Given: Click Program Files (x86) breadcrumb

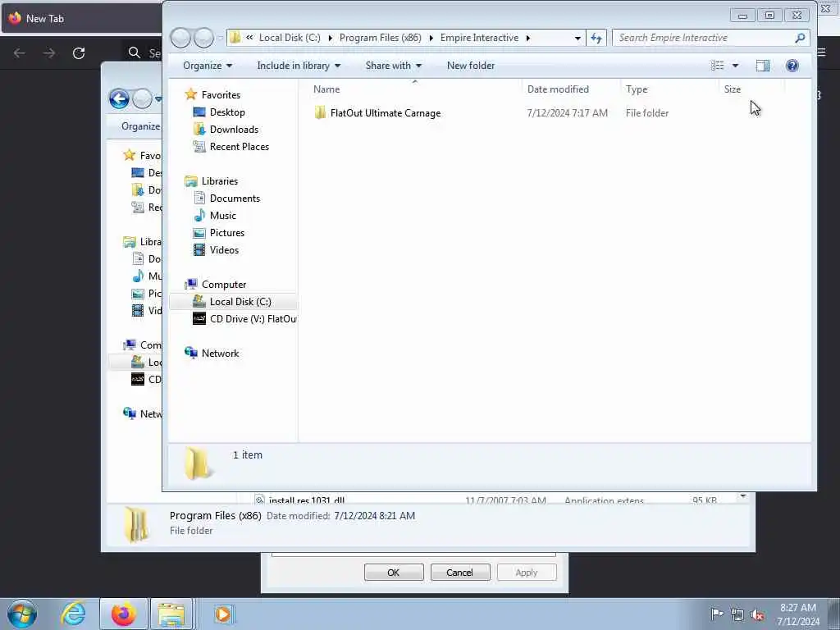Looking at the screenshot, I should tap(381, 38).
